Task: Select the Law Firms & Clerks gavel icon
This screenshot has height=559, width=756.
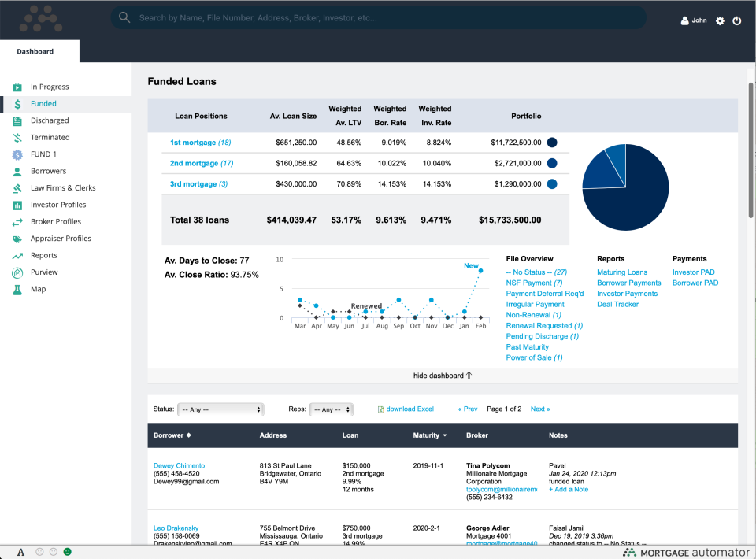Action: coord(16,187)
